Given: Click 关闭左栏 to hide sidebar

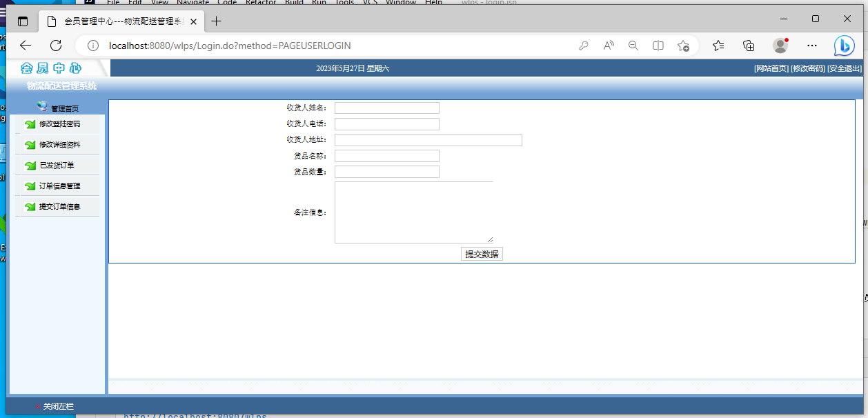Looking at the screenshot, I should (x=58, y=407).
